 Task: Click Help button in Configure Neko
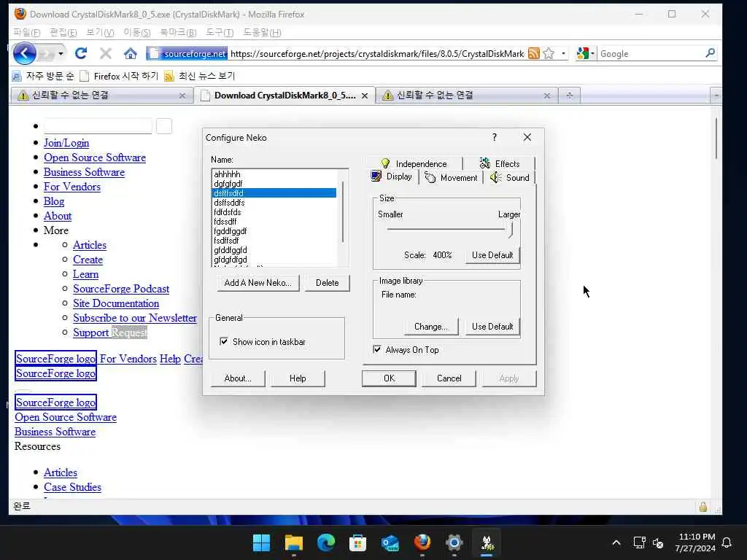click(298, 378)
